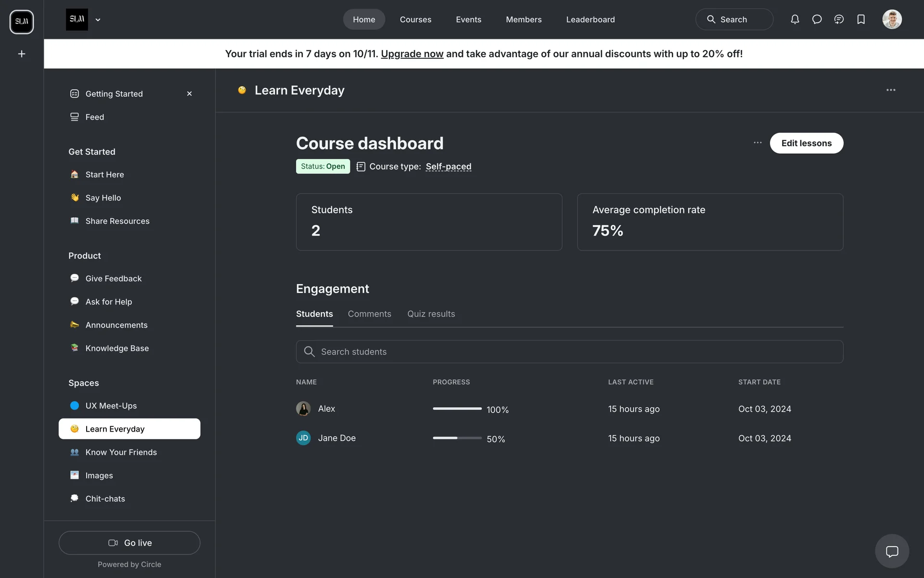Open the chat threads icon
Screen dimensions: 924x578
click(x=839, y=19)
